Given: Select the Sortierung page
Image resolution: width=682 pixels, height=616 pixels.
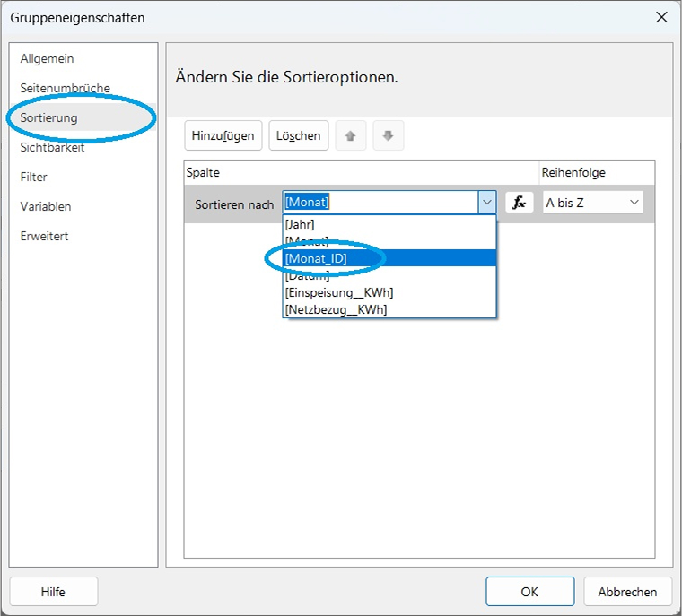Looking at the screenshot, I should (48, 117).
